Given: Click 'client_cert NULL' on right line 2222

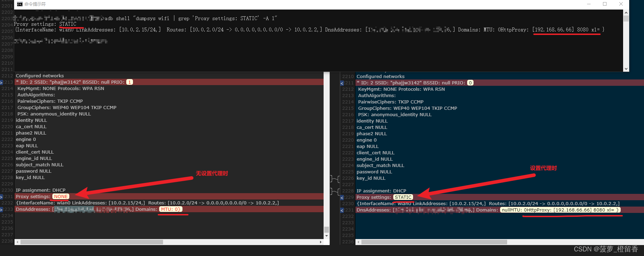Looking at the screenshot, I should click(x=375, y=153).
